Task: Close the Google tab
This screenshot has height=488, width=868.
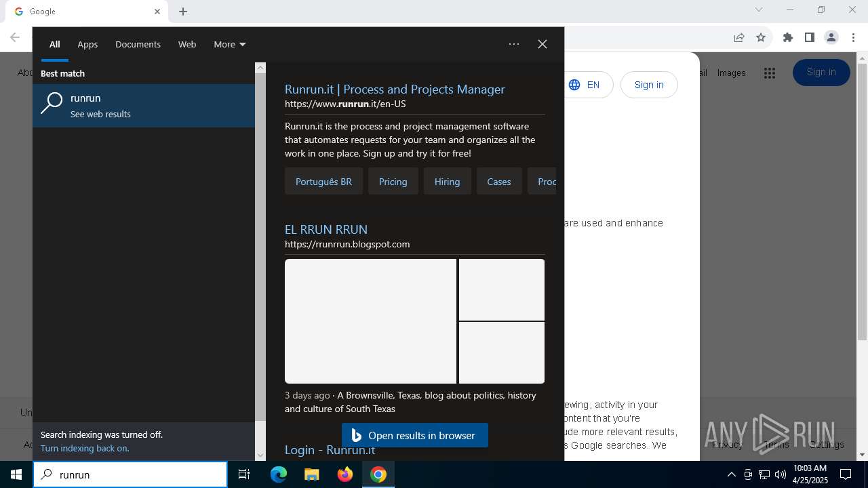Action: pos(157,12)
